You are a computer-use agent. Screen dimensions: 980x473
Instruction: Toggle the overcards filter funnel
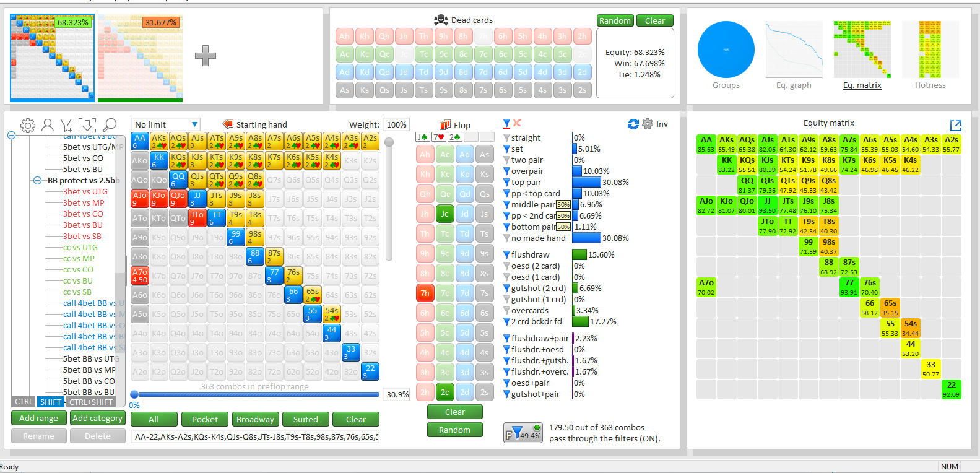[x=506, y=311]
